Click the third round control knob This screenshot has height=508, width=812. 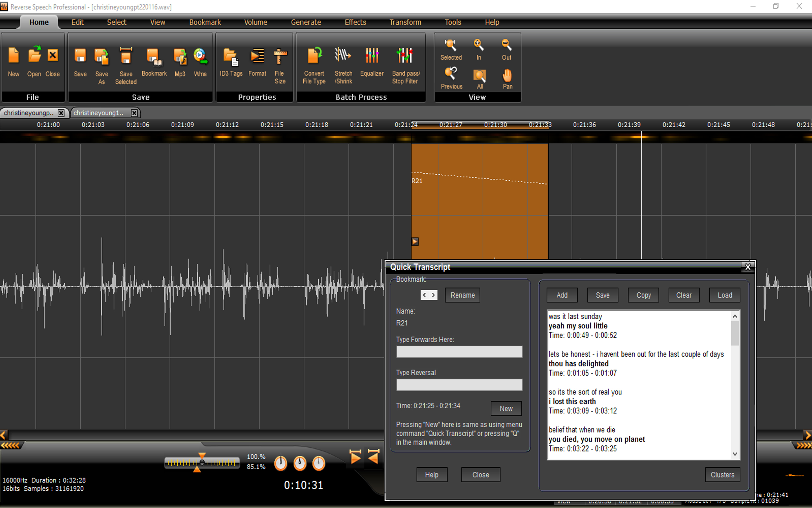pos(319,463)
